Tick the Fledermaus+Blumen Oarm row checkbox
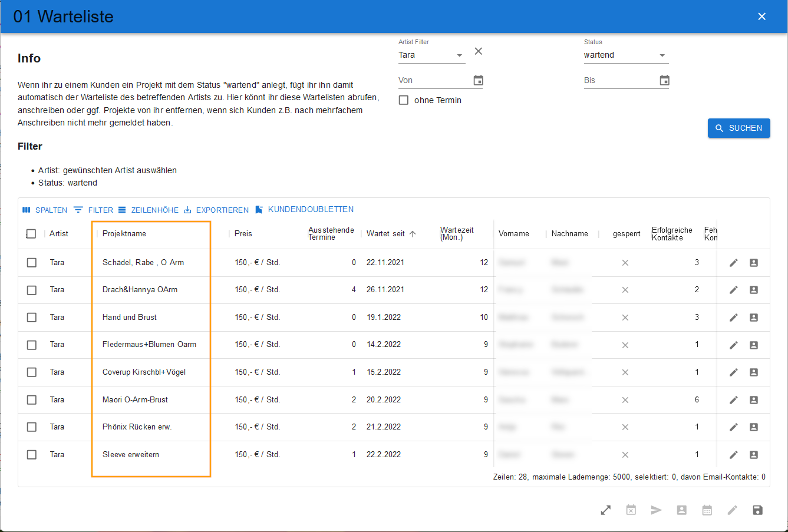Image resolution: width=788 pixels, height=532 pixels. coord(32,345)
